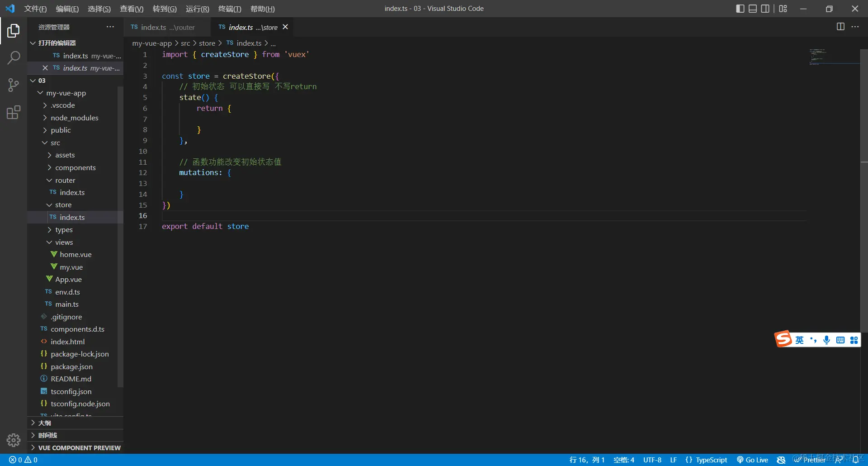Click Sogou soft keyboard icon

click(840, 340)
